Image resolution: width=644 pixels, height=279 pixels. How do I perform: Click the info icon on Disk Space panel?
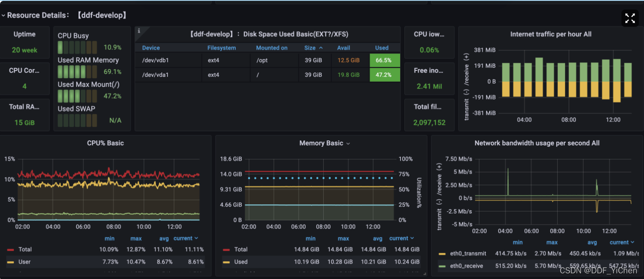139,31
